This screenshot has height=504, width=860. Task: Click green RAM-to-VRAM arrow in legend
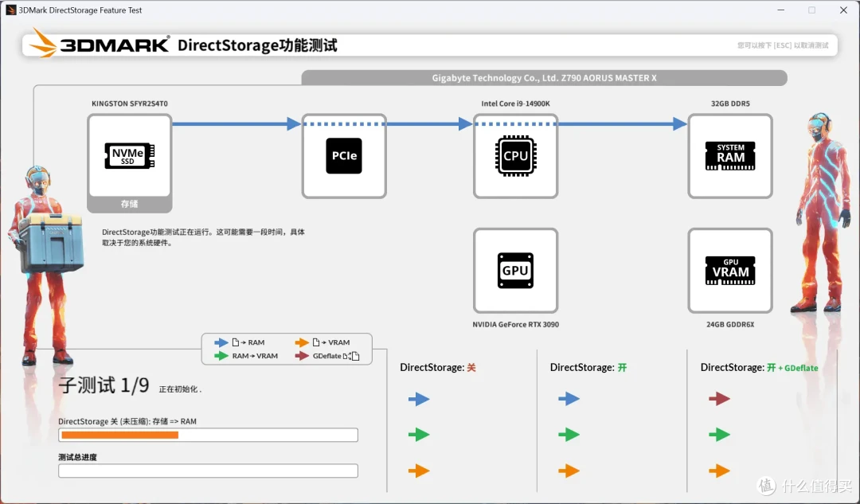(x=221, y=356)
